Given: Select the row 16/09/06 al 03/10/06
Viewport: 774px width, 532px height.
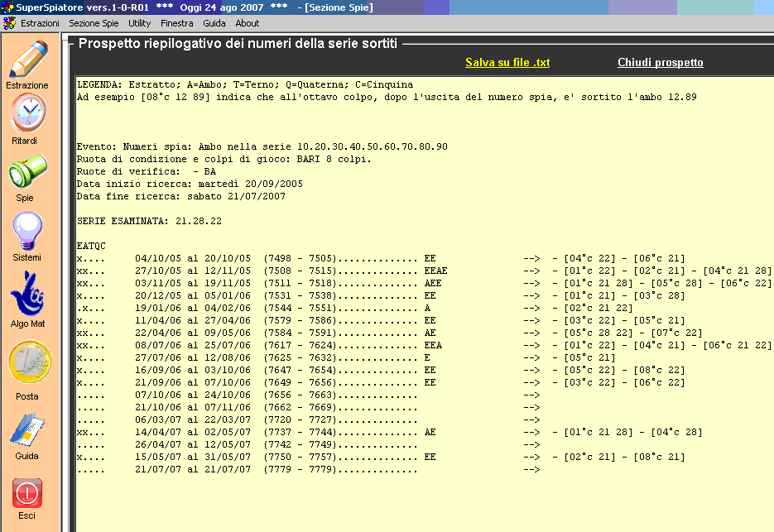Looking at the screenshot, I should (381, 370).
